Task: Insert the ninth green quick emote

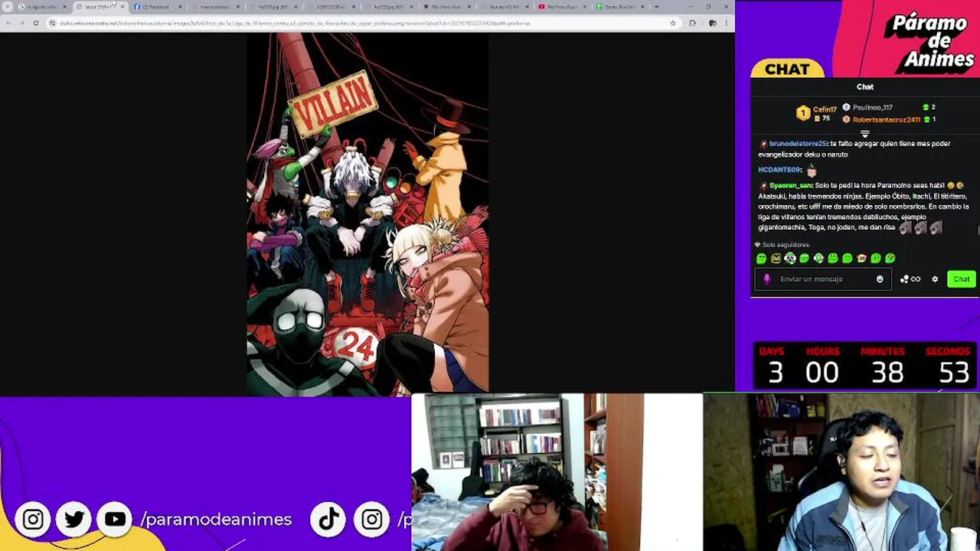Action: tap(876, 259)
